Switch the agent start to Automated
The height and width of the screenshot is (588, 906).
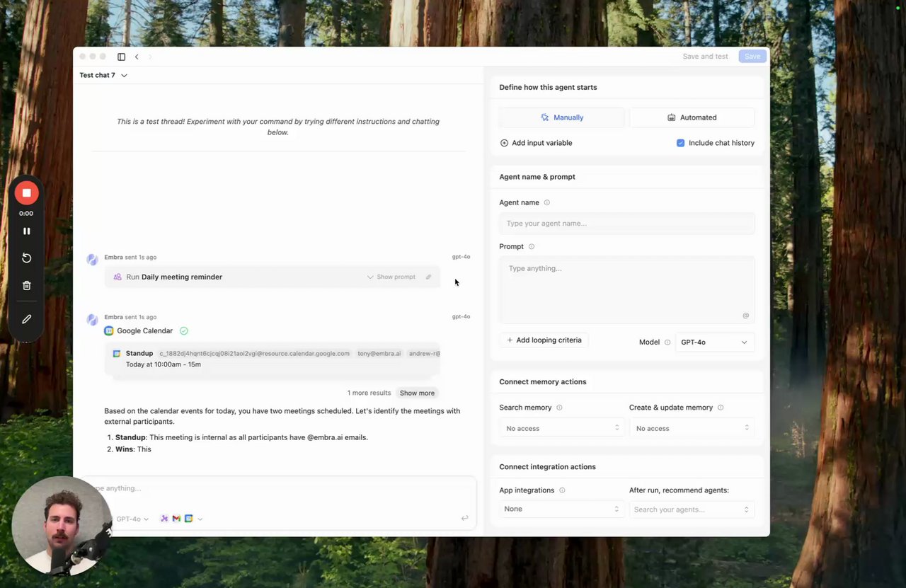point(692,117)
